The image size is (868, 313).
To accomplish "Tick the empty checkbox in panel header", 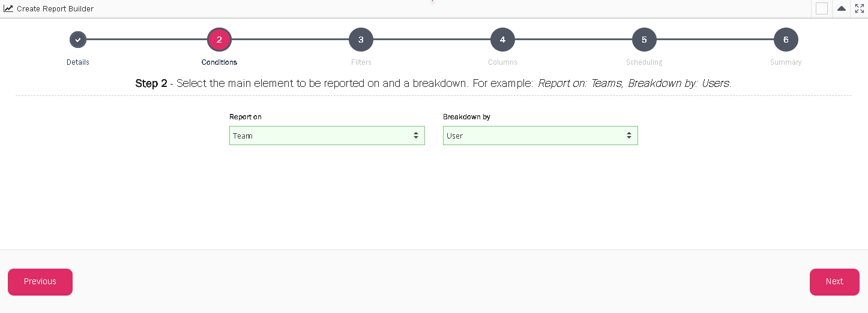I will [822, 8].
